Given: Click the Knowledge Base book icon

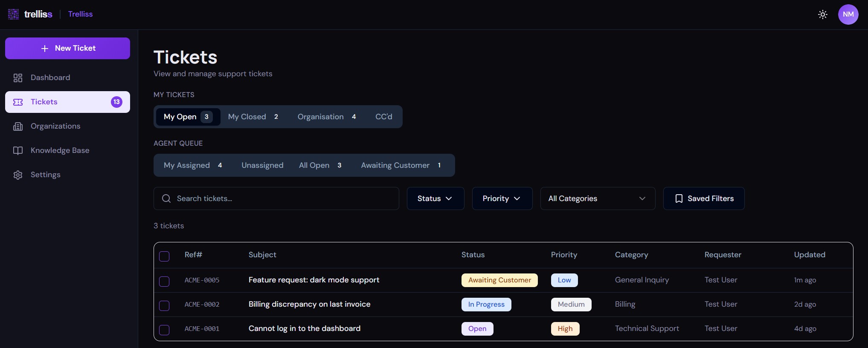Looking at the screenshot, I should click(x=18, y=151).
